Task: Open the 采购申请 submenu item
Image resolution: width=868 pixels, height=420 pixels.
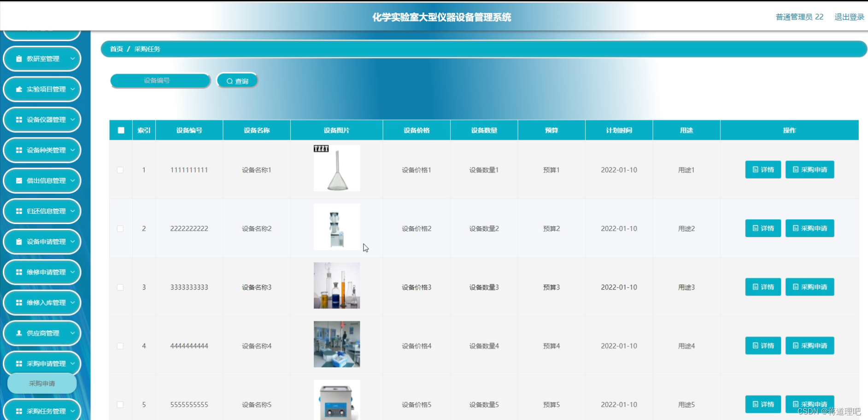Action: pos(42,383)
